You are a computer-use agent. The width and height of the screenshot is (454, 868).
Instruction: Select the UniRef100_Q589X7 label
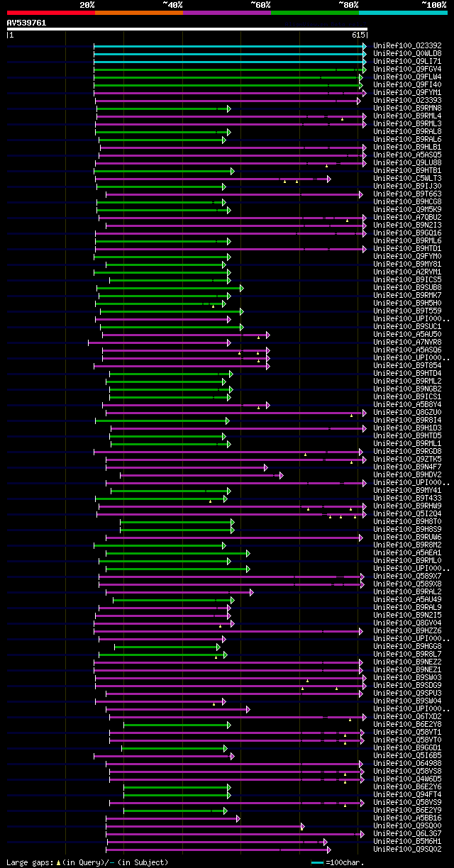(x=407, y=576)
